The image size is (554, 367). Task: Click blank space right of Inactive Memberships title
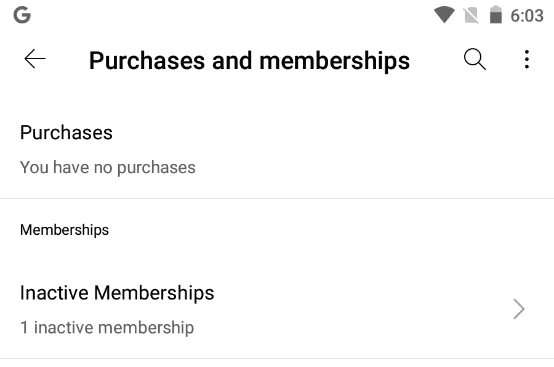point(360,293)
